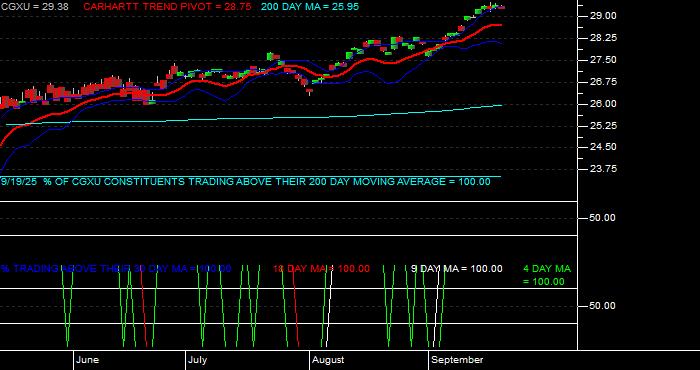
Task: Click the 200 DAY MA = 25.95 label
Action: coord(310,7)
